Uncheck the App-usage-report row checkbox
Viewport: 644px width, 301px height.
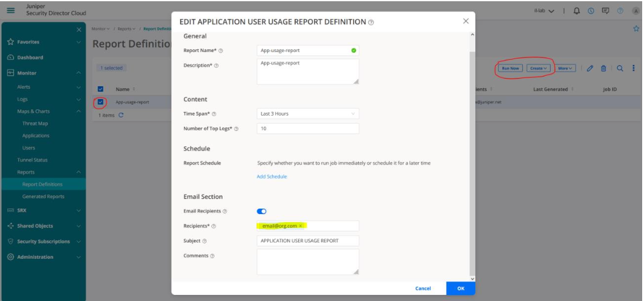[x=101, y=102]
